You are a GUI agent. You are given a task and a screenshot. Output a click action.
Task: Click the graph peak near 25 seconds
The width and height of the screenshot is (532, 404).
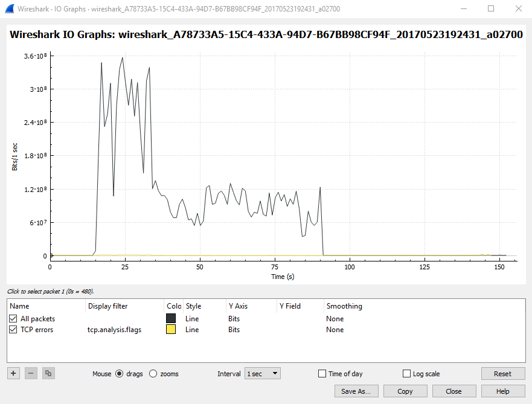pyautogui.click(x=123, y=58)
